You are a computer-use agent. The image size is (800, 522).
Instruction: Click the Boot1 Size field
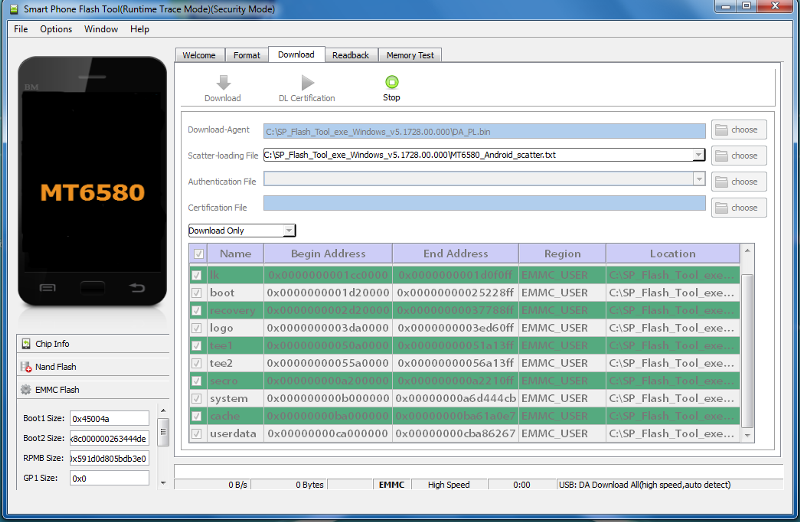click(110, 418)
